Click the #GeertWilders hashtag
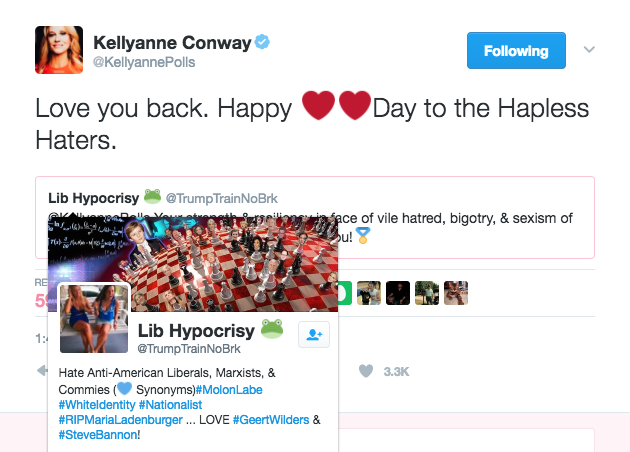 point(272,420)
